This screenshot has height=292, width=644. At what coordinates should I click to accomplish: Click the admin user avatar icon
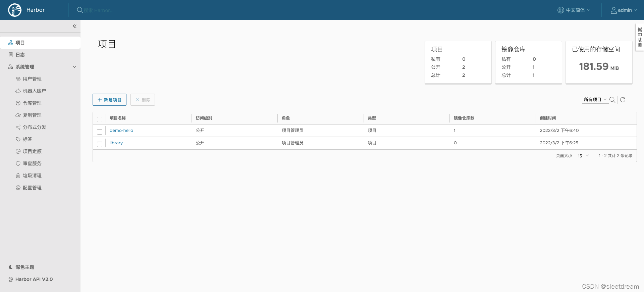613,10
